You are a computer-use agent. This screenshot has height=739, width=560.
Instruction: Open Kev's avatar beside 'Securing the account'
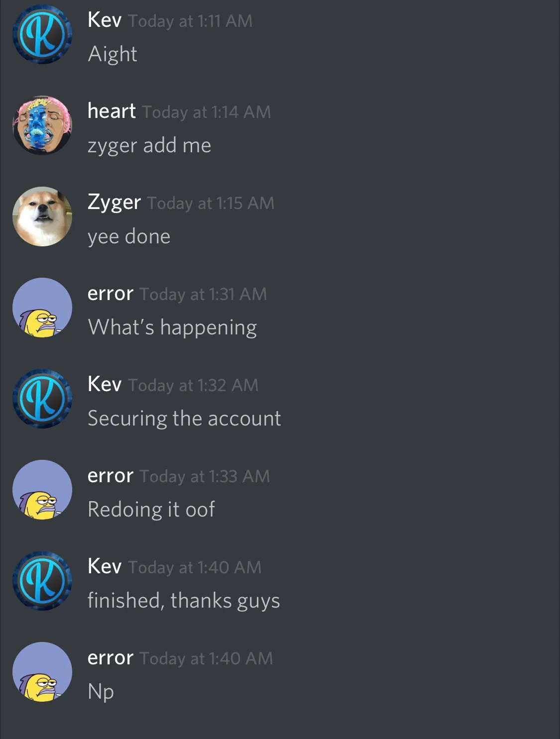tap(42, 399)
